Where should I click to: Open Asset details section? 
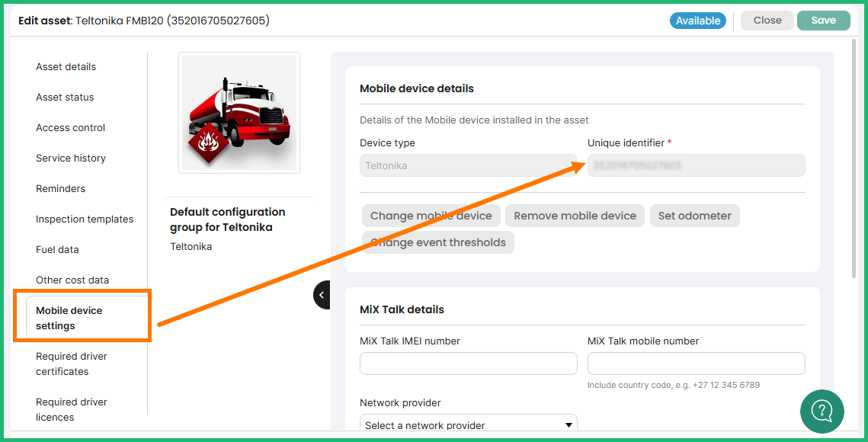pos(66,67)
